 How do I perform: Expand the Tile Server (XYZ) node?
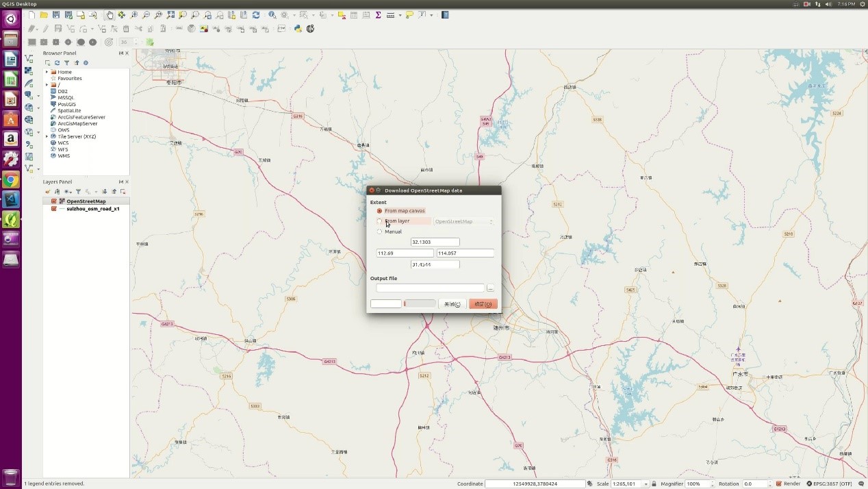point(47,136)
